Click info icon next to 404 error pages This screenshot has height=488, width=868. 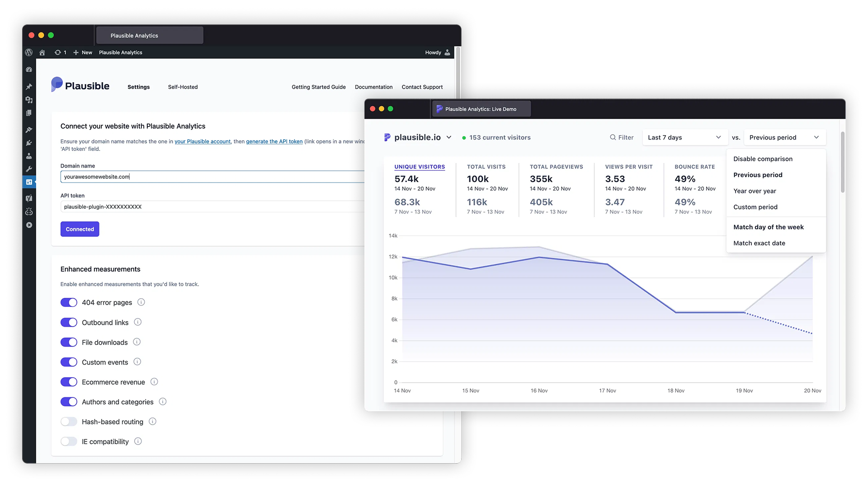(x=141, y=302)
